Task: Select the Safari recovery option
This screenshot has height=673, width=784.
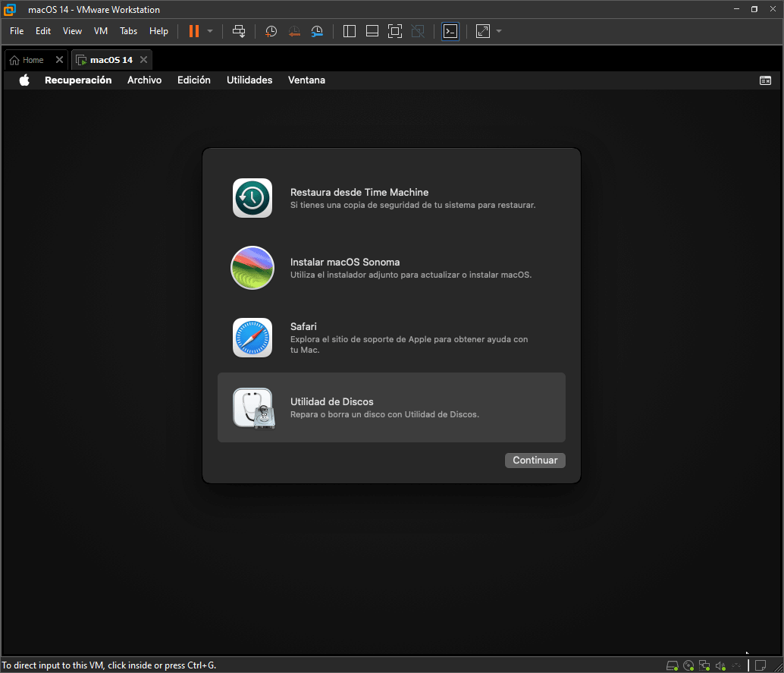Action: click(391, 338)
